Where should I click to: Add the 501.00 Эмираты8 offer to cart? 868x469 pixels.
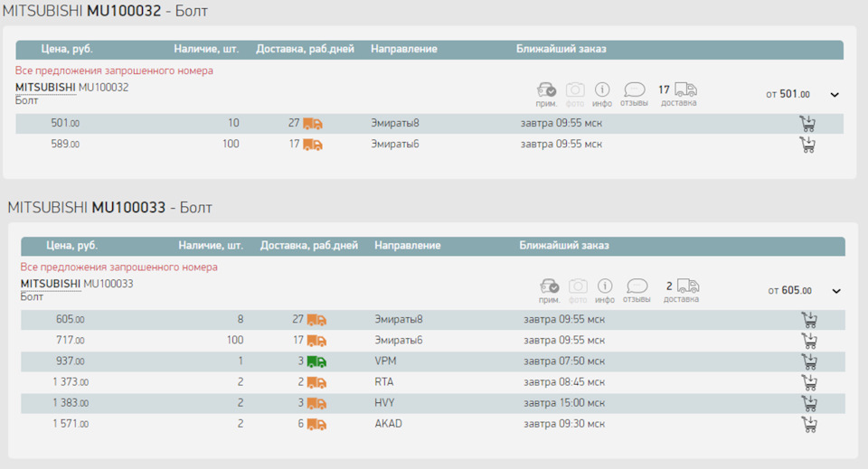(x=807, y=123)
